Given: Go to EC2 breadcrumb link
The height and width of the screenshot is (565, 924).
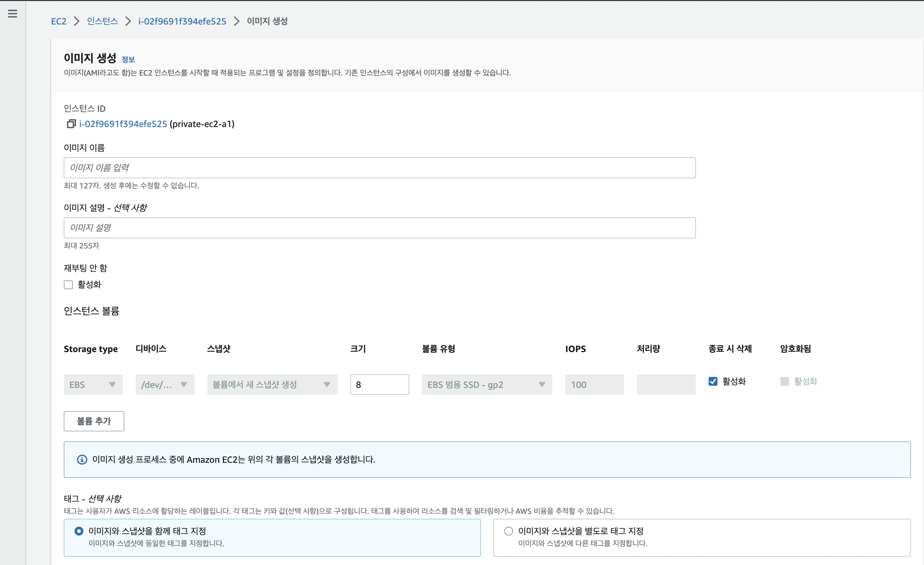Looking at the screenshot, I should 59,21.
